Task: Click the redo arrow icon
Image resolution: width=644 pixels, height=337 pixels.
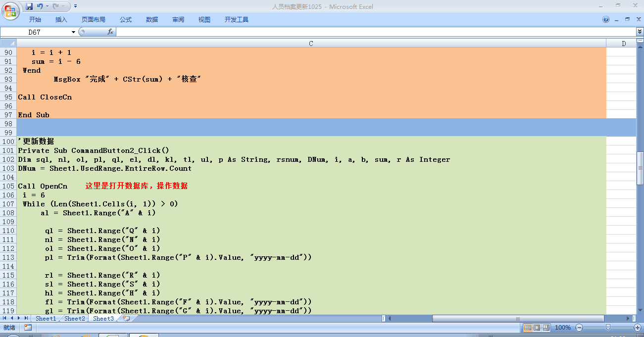Action: pyautogui.click(x=56, y=6)
